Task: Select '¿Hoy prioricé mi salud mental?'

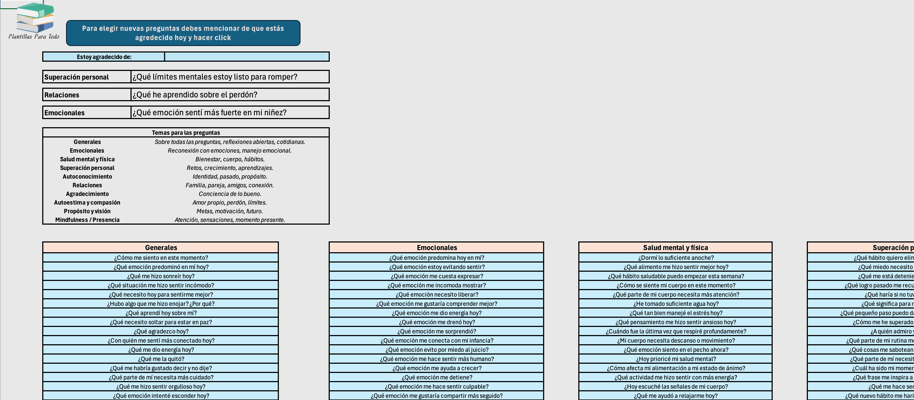Action: 675,359
